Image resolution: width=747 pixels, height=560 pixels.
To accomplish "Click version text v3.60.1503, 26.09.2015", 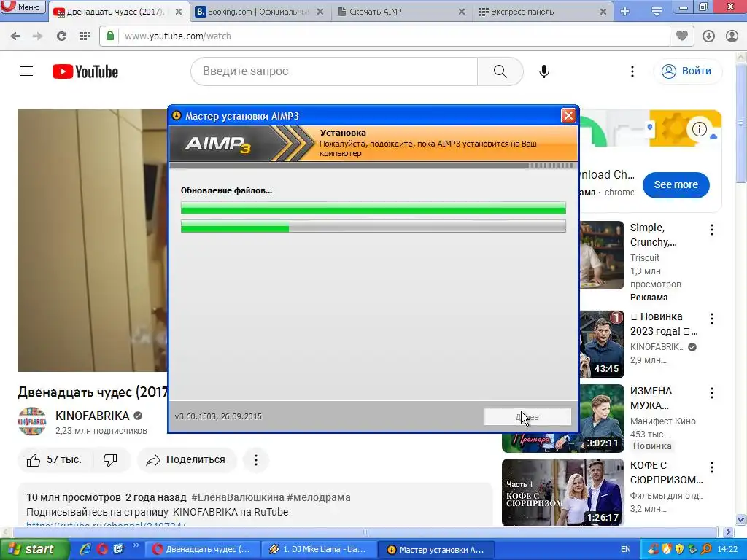I will [218, 416].
